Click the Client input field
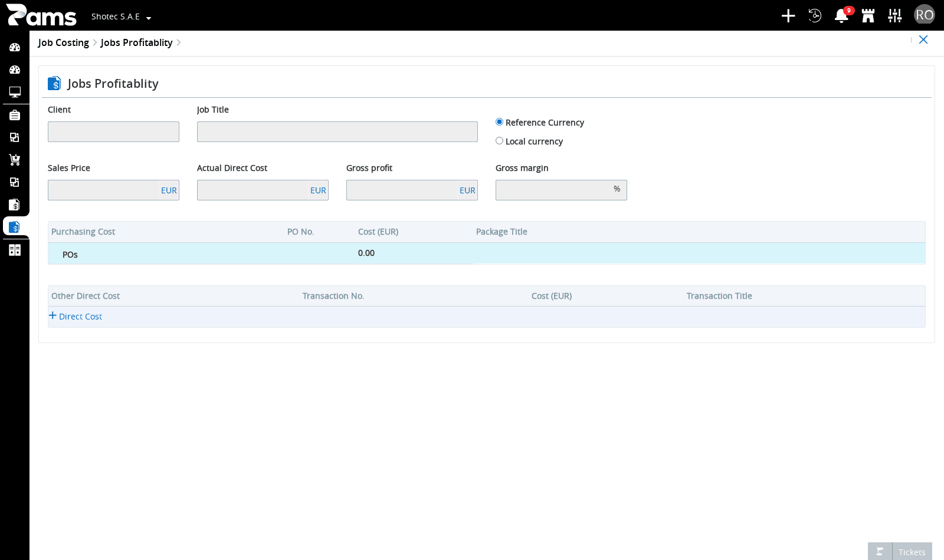 (113, 131)
